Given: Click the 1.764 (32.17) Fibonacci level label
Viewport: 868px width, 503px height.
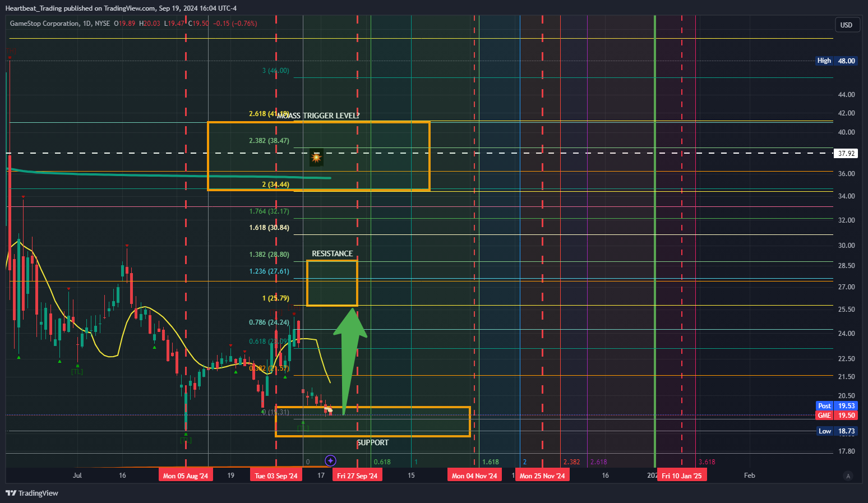Looking at the screenshot, I should [269, 211].
